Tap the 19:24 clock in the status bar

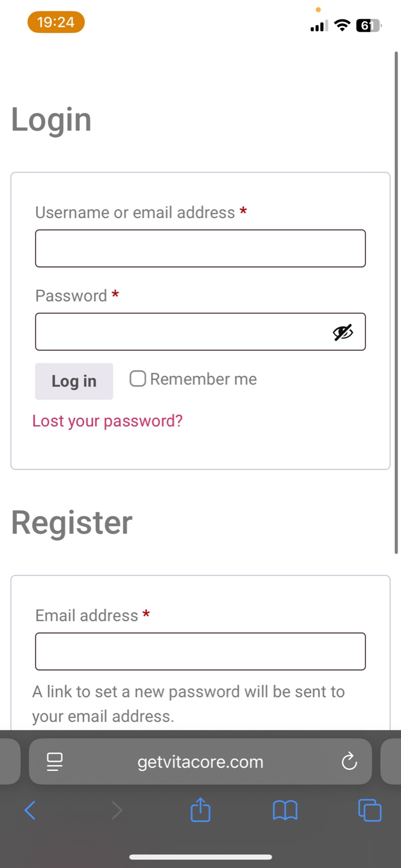56,23
